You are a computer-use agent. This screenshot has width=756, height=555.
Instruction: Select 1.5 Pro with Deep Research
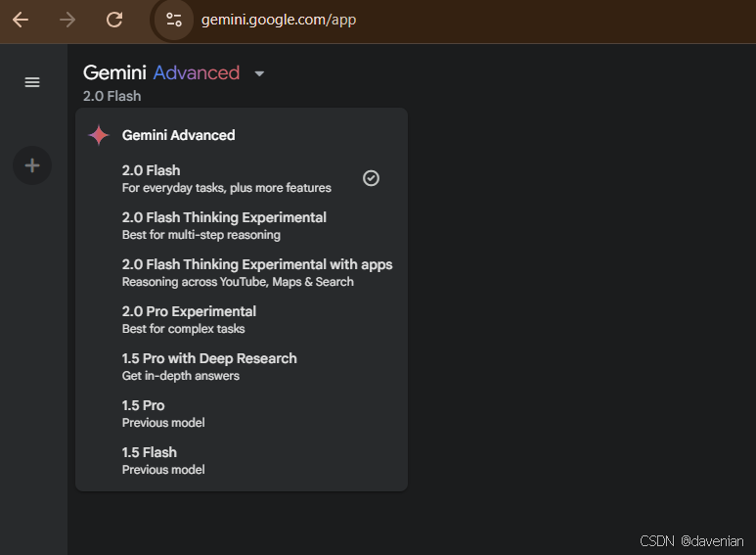click(x=241, y=367)
